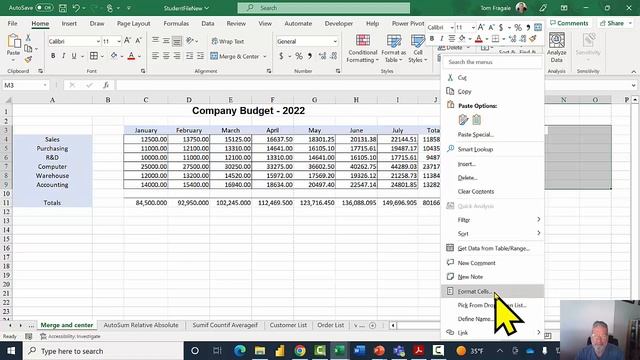Toggle Wrap Text

click(x=228, y=41)
